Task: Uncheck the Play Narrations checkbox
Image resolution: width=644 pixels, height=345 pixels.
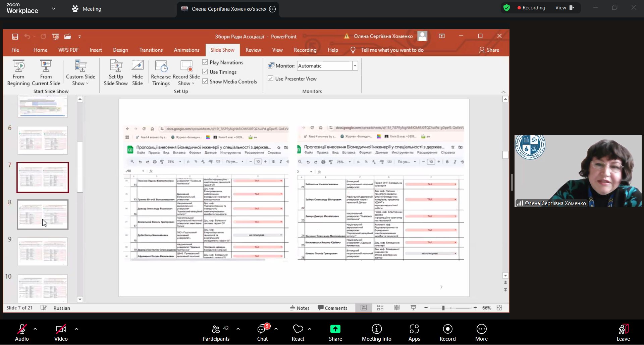Action: [x=205, y=62]
